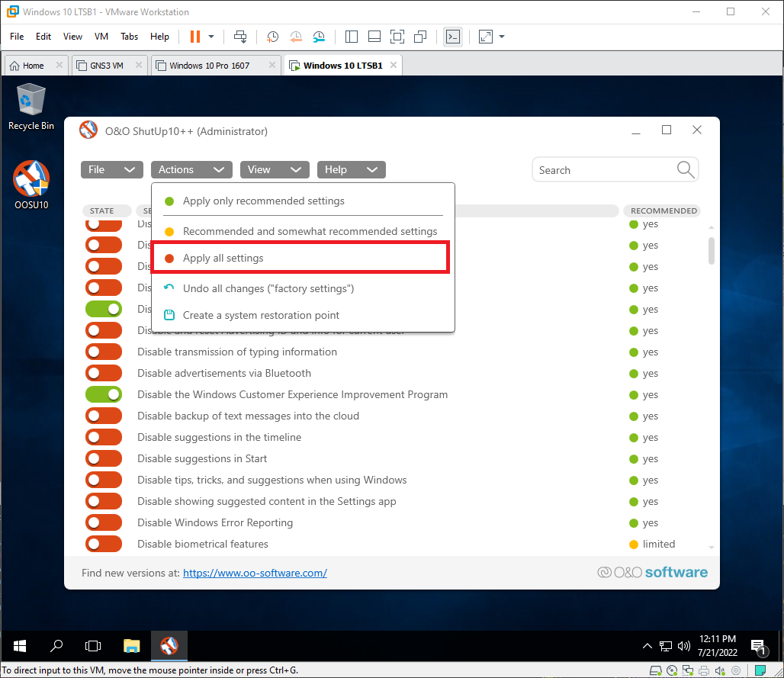Click the RECOMMENDED column header
The height and width of the screenshot is (678, 784).
pos(663,210)
